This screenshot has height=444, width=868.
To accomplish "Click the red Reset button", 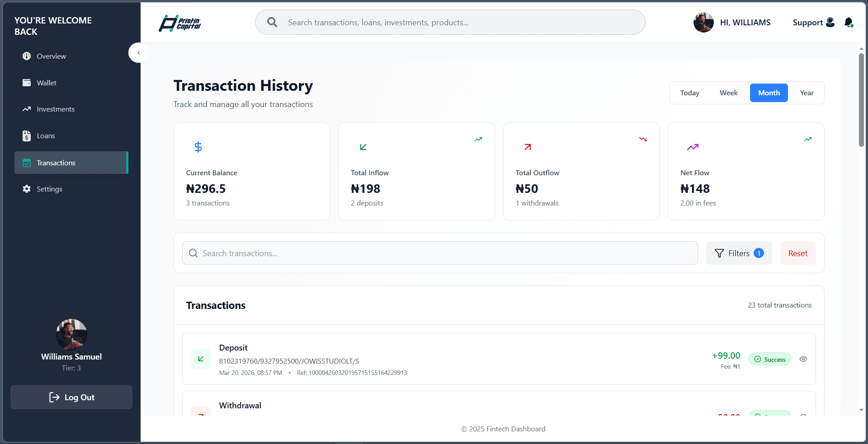I will tap(797, 253).
